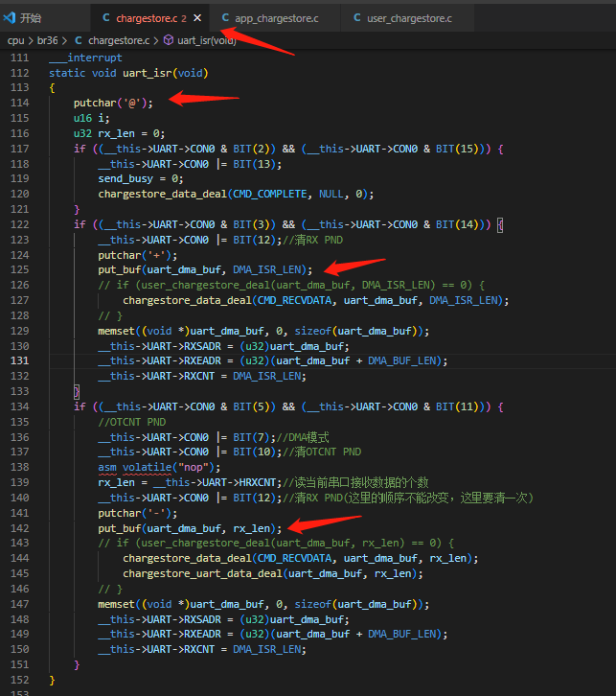The height and width of the screenshot is (696, 616).
Task: Click line number 152 in the gutter
Action: (x=19, y=680)
